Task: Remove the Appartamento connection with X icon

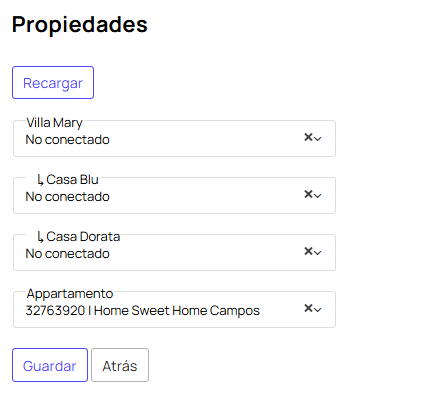Action: pos(308,308)
